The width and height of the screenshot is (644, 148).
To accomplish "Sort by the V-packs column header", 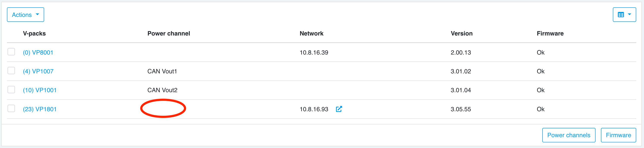I will click(34, 34).
